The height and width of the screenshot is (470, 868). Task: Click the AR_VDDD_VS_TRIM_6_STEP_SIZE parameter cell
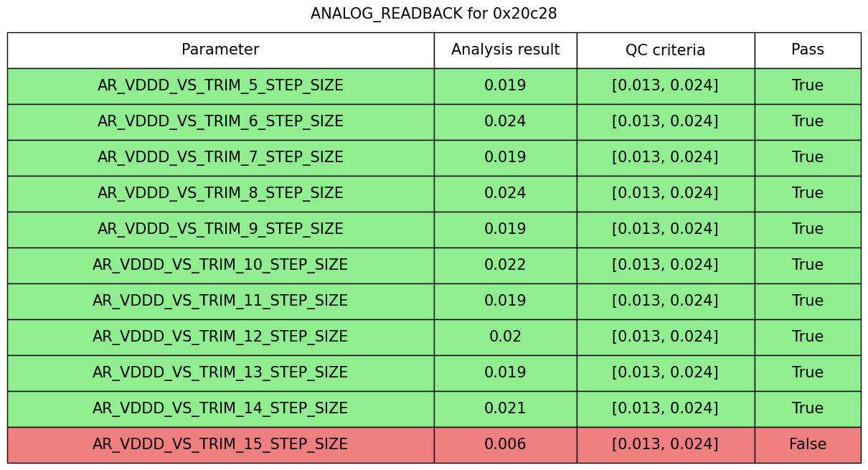(x=220, y=122)
